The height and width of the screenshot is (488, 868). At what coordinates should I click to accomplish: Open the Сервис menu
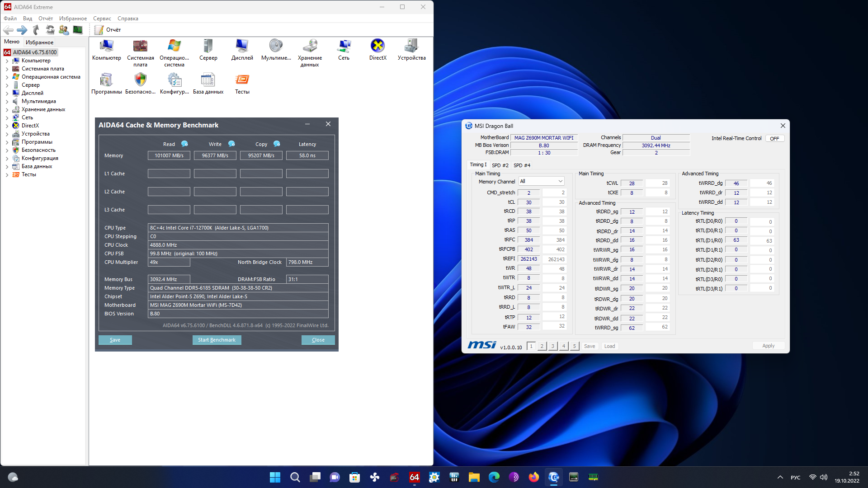102,19
